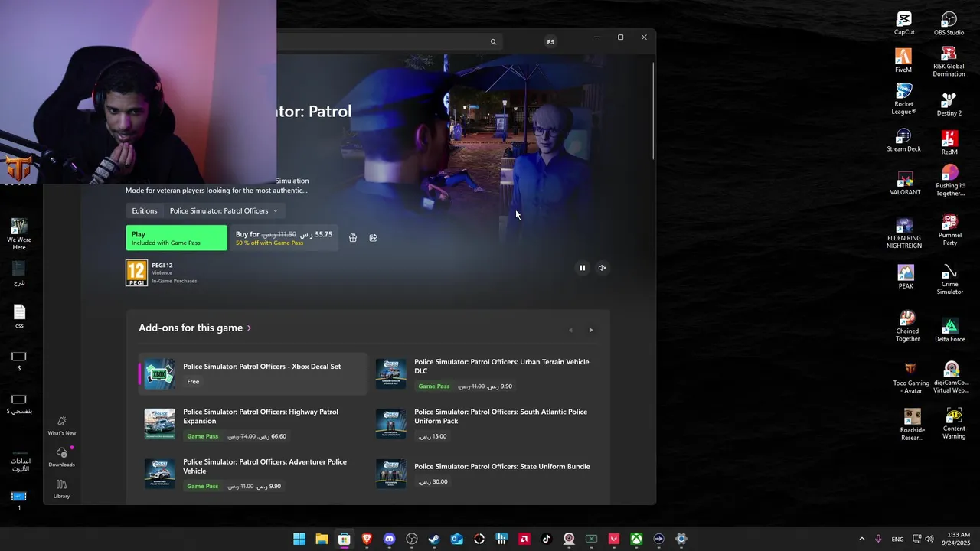
Task: Click ENG language indicator in taskbar
Action: [x=897, y=540]
